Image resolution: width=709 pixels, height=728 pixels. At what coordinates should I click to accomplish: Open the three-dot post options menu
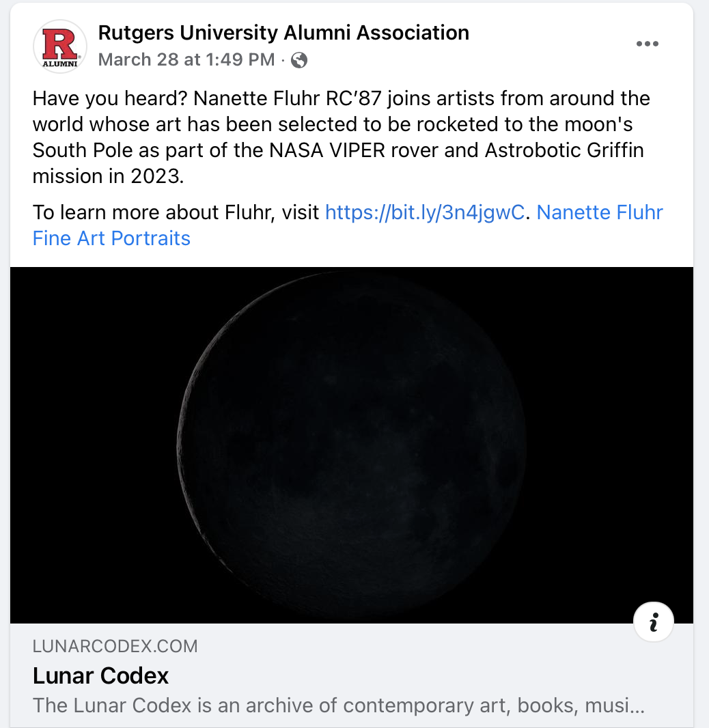647,44
